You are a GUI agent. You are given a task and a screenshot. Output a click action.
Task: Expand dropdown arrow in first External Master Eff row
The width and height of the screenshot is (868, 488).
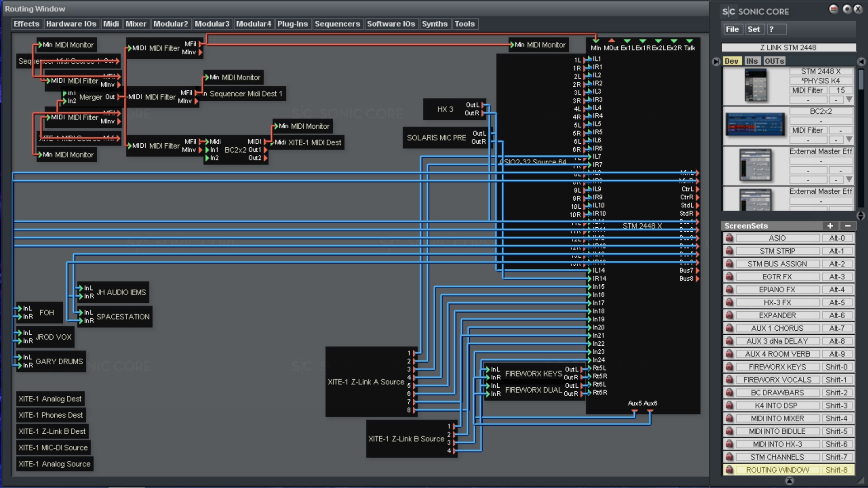[849, 179]
